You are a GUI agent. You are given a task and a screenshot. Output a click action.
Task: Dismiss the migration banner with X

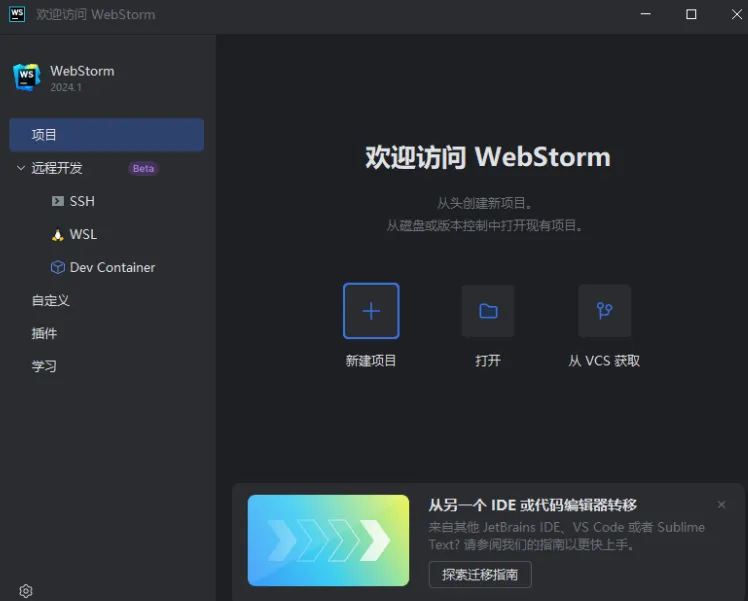pyautogui.click(x=721, y=505)
